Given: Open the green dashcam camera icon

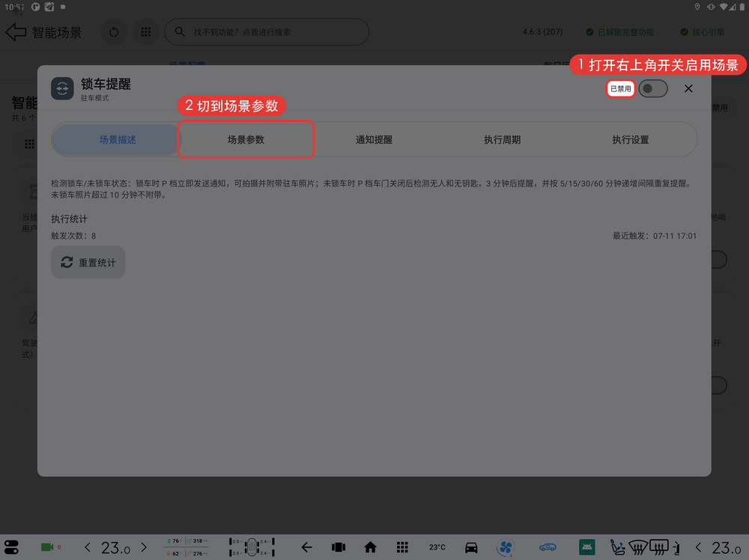Looking at the screenshot, I should [x=47, y=547].
